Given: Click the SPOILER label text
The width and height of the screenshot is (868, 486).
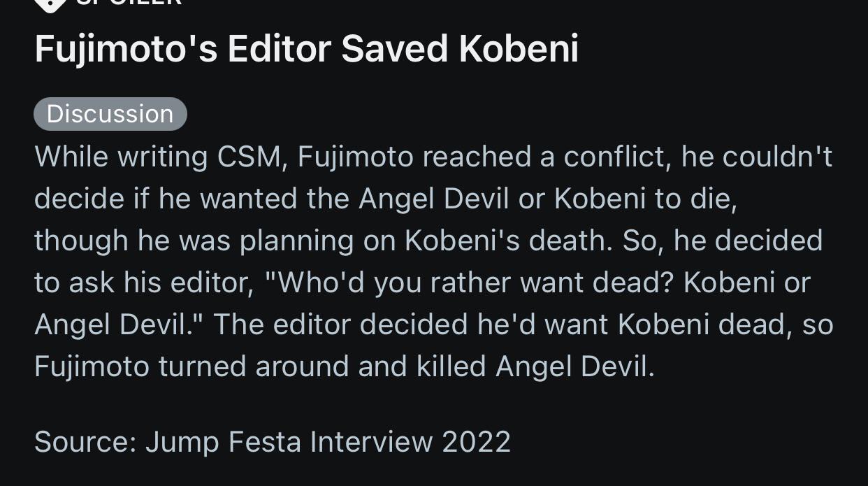Looking at the screenshot, I should (129, 3).
